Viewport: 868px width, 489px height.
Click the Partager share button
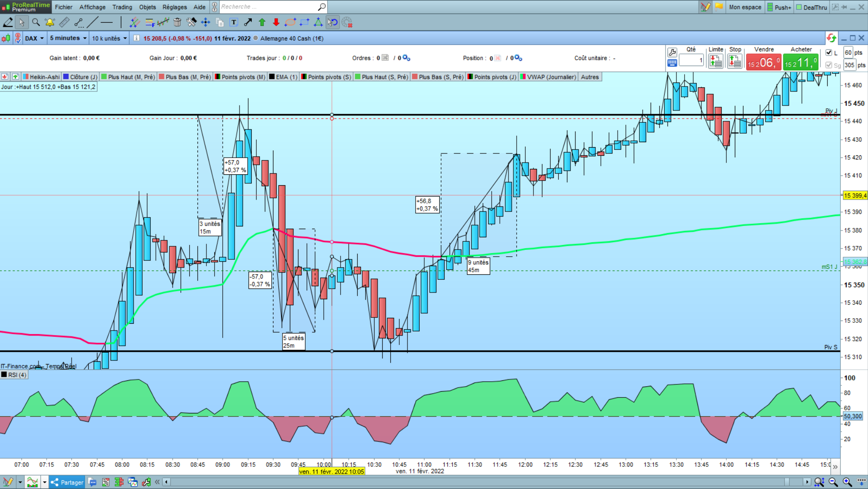pyautogui.click(x=67, y=482)
